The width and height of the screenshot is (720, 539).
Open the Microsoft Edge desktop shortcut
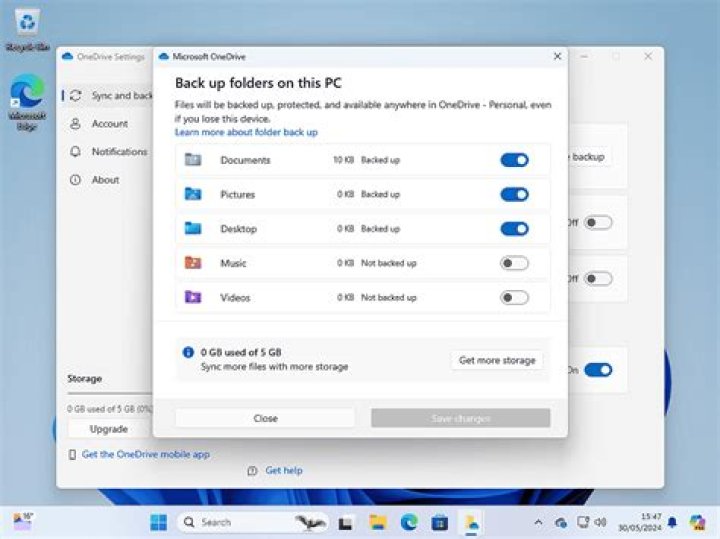[27, 103]
